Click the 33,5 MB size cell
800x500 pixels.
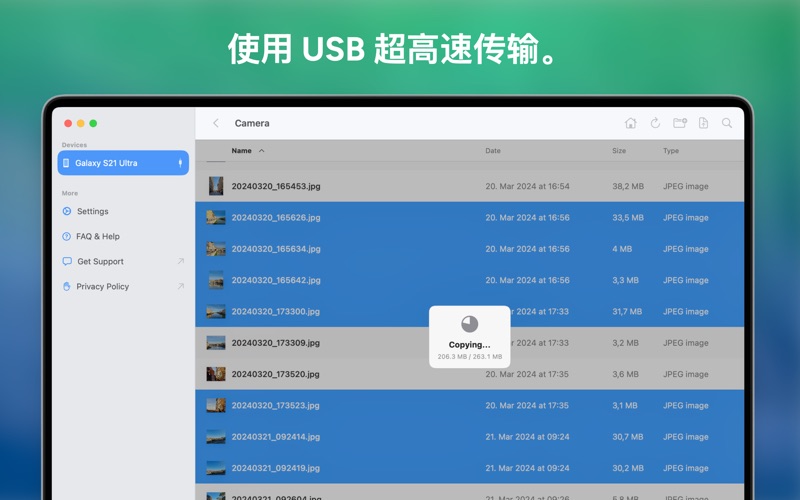coord(628,217)
